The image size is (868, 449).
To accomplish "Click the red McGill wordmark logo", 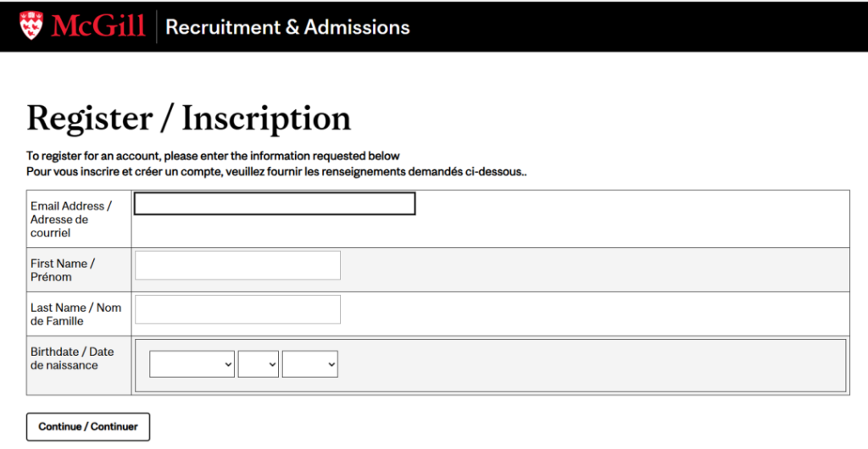I will [x=98, y=26].
